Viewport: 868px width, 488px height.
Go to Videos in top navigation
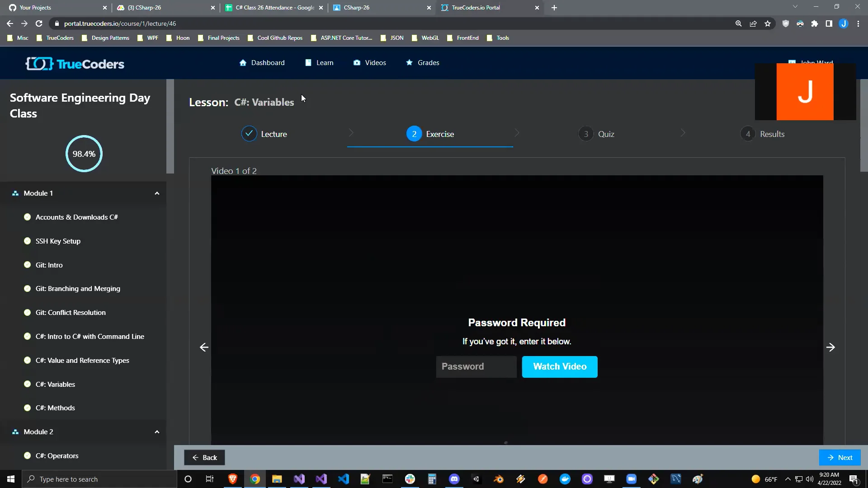pos(370,63)
